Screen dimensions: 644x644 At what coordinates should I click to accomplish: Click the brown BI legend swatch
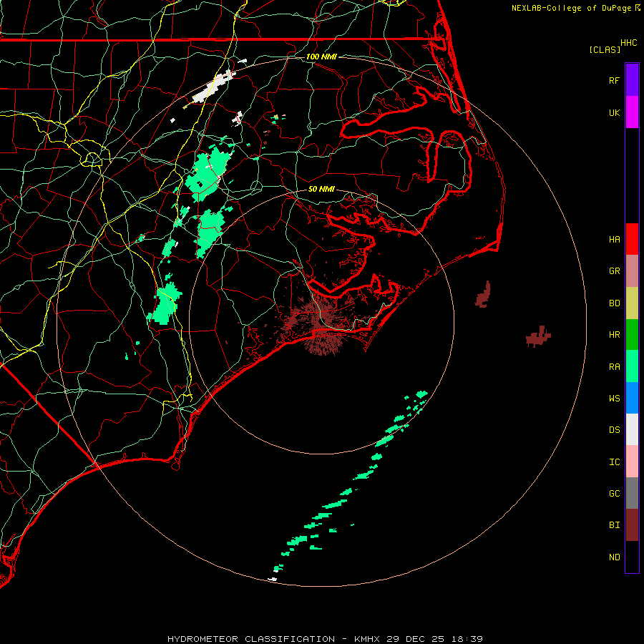point(632,525)
